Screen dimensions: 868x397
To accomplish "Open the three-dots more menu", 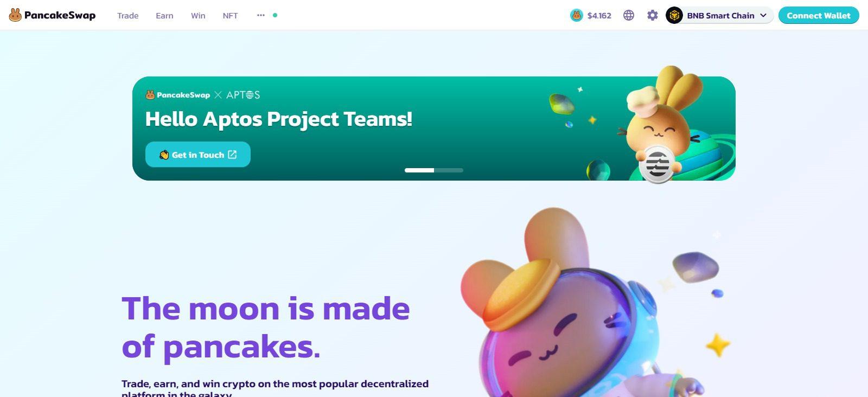I will (261, 15).
